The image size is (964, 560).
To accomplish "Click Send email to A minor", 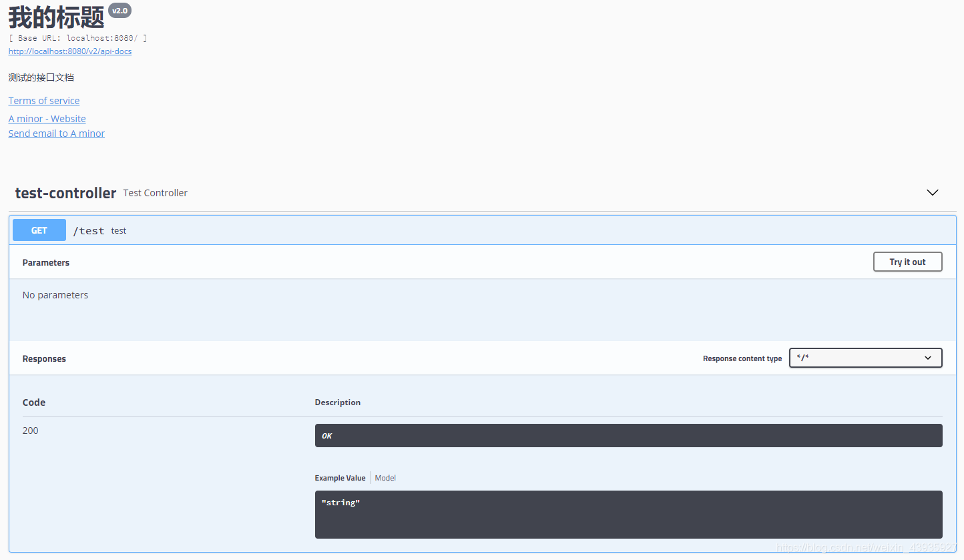I will click(57, 133).
